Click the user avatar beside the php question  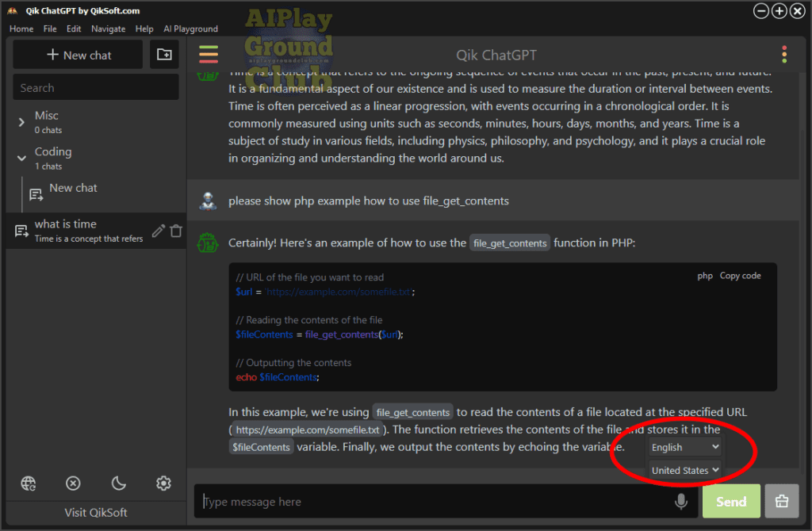coord(209,201)
